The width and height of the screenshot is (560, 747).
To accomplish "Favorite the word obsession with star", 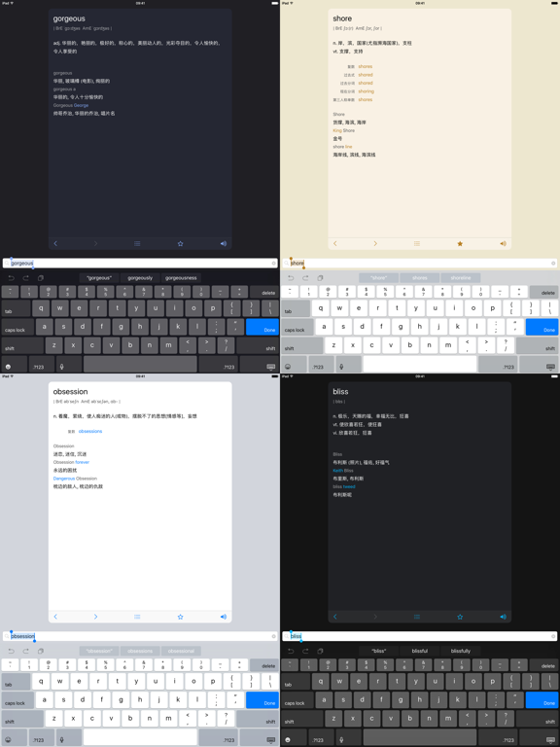I will click(x=181, y=617).
